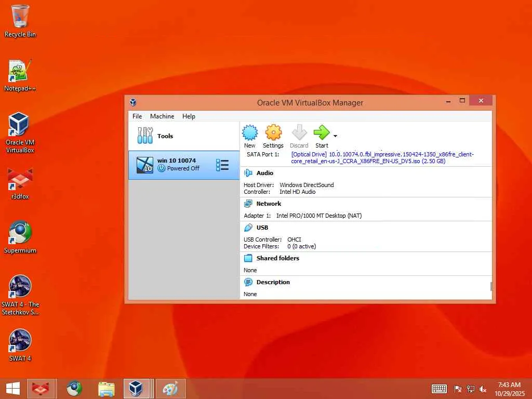Open the Network section heading link
532x399 pixels.
[269, 204]
